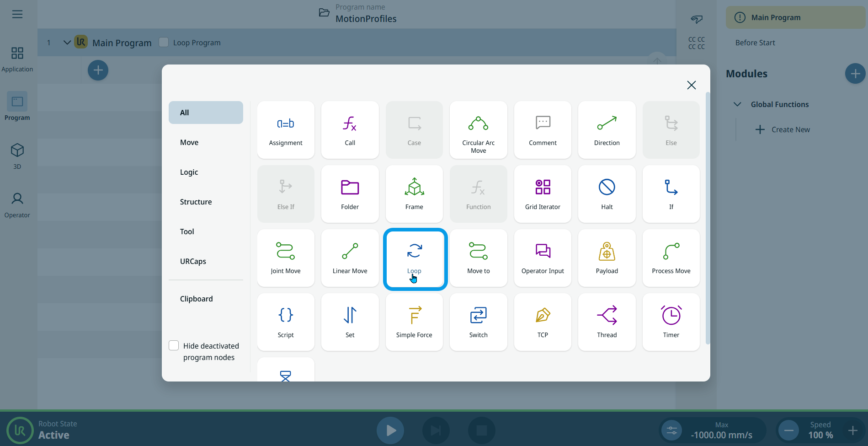Screen dimensions: 868x446
Task: Collapse the Main Program tree chevron
Action: coord(67,43)
